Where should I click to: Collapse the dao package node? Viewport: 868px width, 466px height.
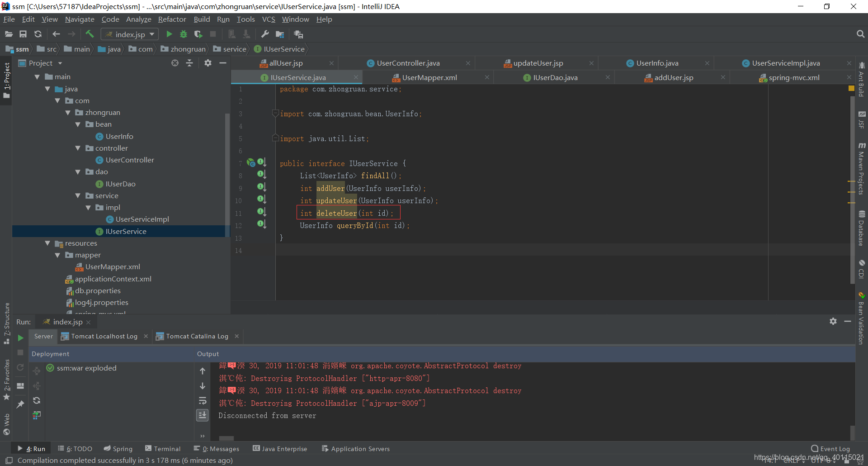[78, 172]
